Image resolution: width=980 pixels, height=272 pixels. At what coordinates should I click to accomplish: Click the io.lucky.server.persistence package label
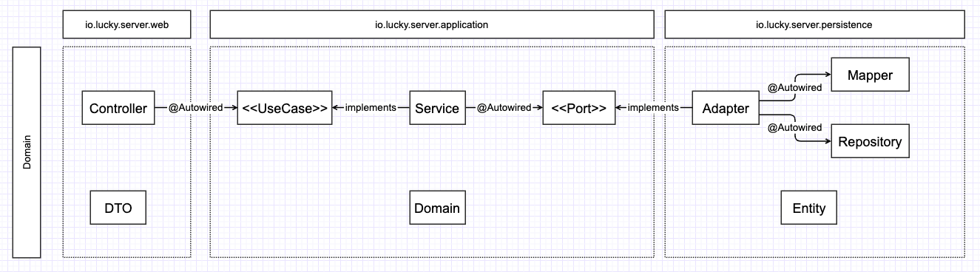[x=815, y=24]
